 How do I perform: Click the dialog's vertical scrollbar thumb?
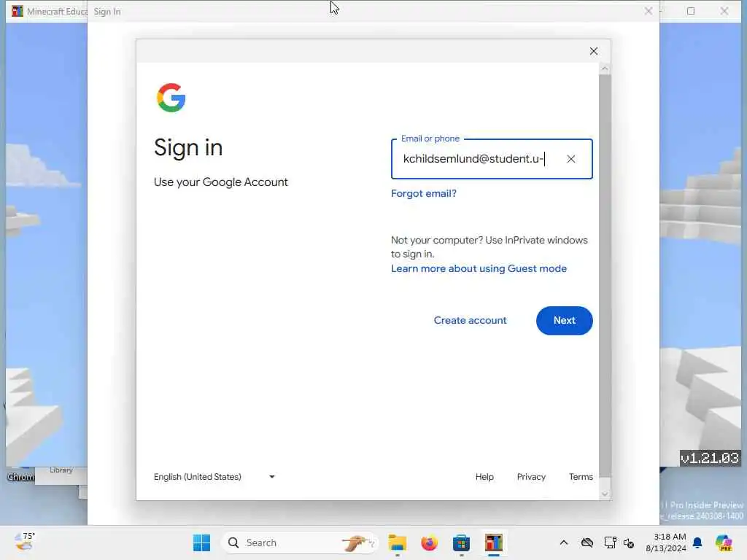605,275
